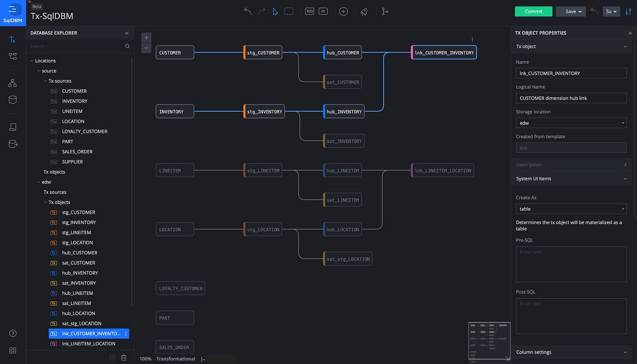Viewport: 637px width, 364px height.
Task: Select the sat_LINEITEM node on the canvas
Action: pyautogui.click(x=343, y=200)
